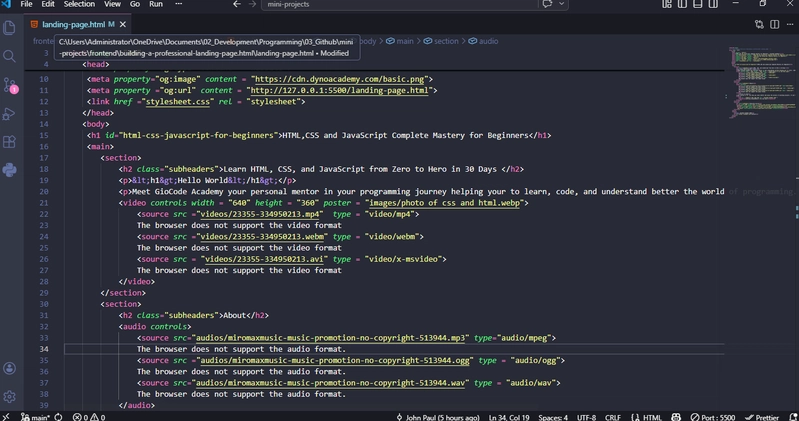Follow the stylesheet.css href link
The width and height of the screenshot is (799, 421).
pos(178,101)
